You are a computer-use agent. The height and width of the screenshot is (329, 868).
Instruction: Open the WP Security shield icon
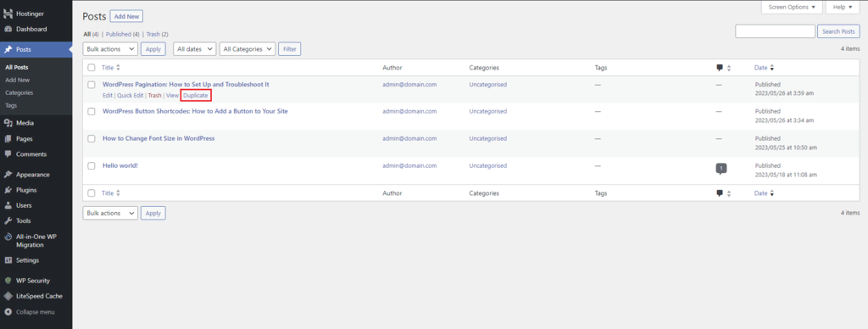tap(8, 281)
